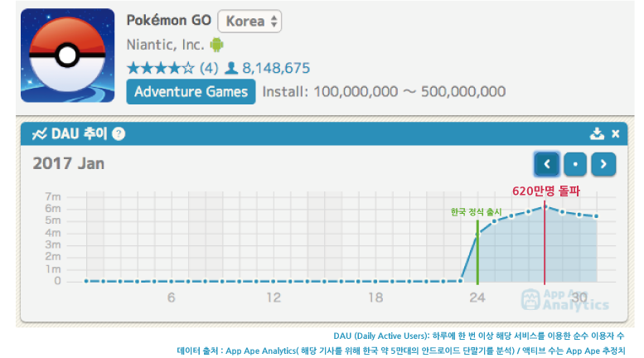This screenshot has height=358, width=644.
Task: Click the green launch marker line
Action: click(x=477, y=252)
